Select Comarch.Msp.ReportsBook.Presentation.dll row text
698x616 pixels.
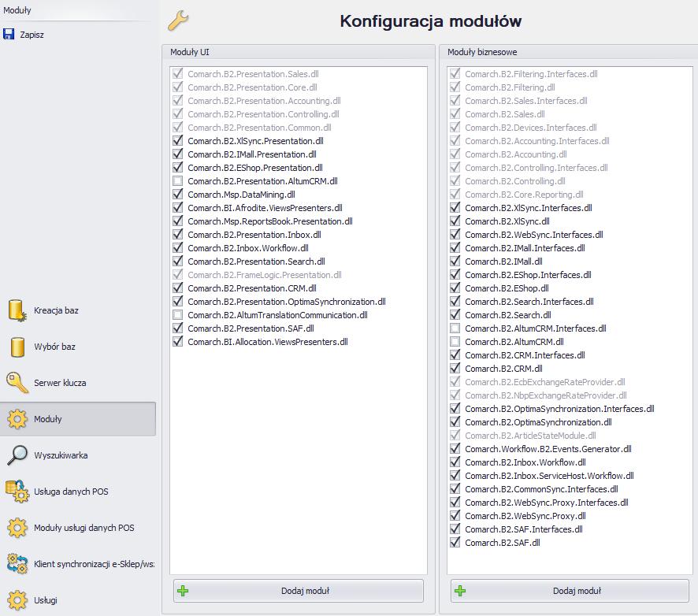(269, 221)
